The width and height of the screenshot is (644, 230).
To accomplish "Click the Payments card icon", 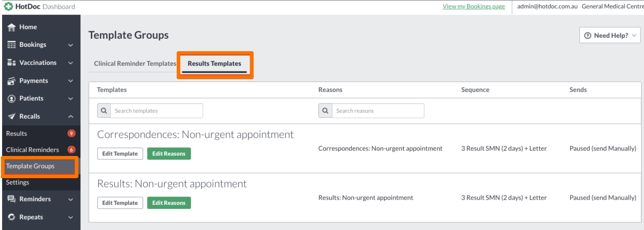I will (x=11, y=81).
